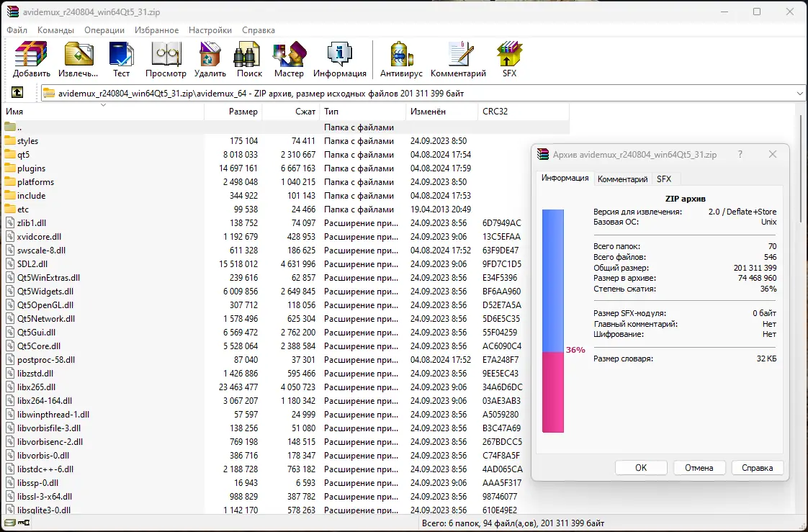Sort by the CRC32 column header
Viewport: 808px width, 532px height.
tap(524, 112)
